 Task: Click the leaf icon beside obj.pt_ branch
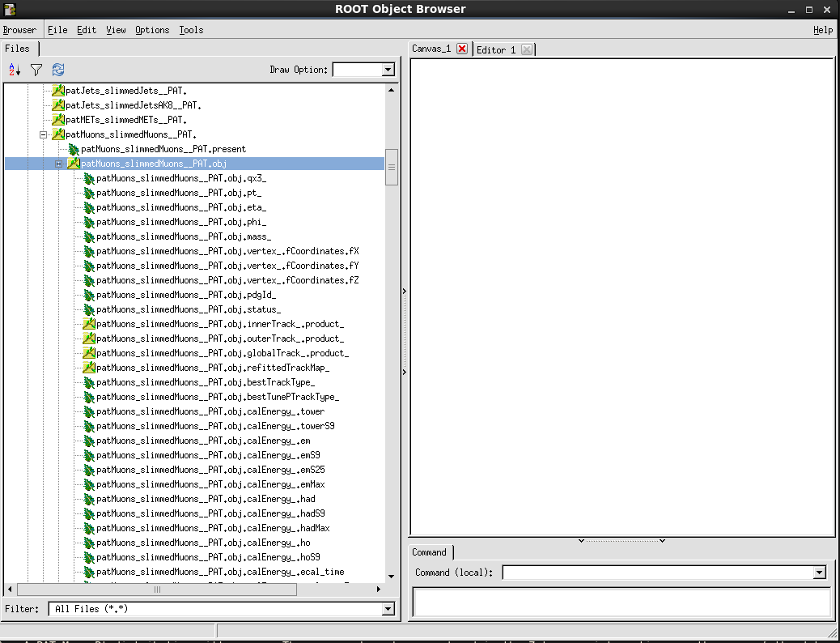click(x=89, y=193)
